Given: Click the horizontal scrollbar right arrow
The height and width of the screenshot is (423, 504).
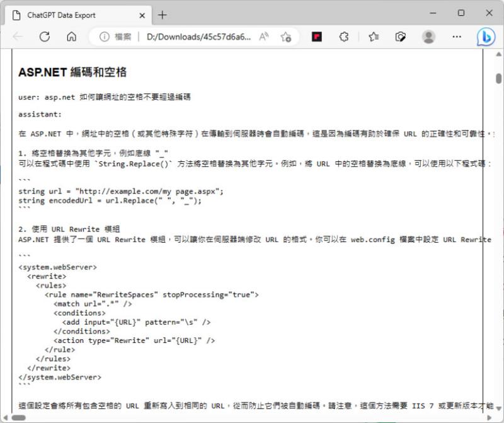Looking at the screenshot, I should point(490,417).
